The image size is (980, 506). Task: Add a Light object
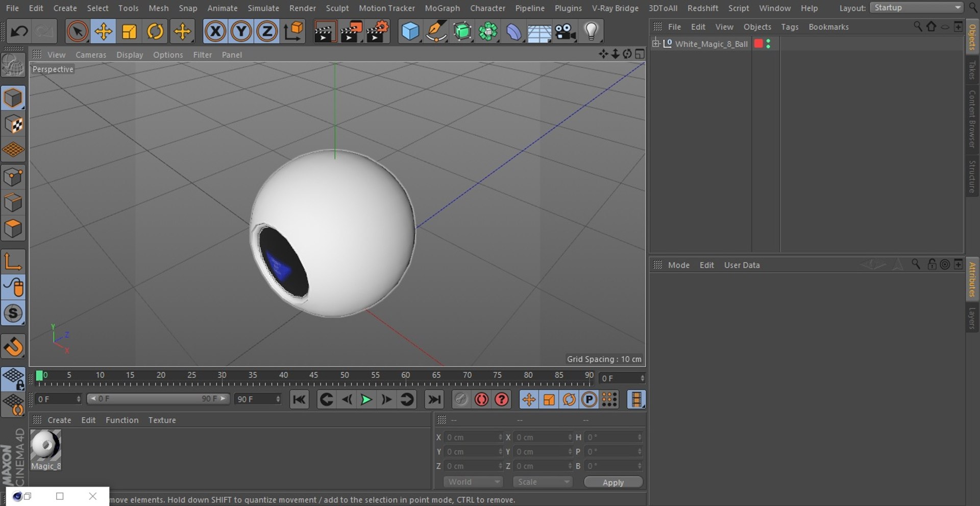coord(591,32)
